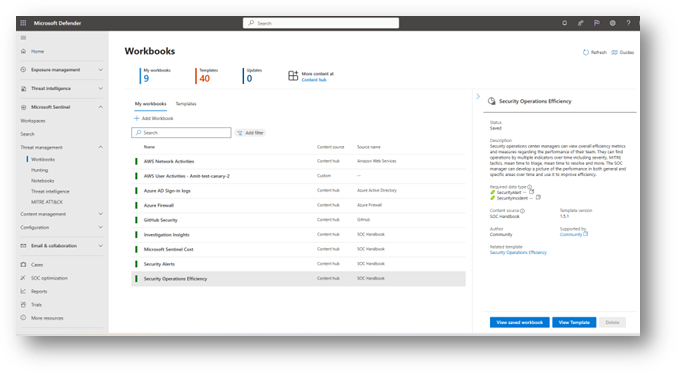The height and width of the screenshot is (374, 678).
Task: Expand Email & collaboration chevron
Action: tap(100, 246)
